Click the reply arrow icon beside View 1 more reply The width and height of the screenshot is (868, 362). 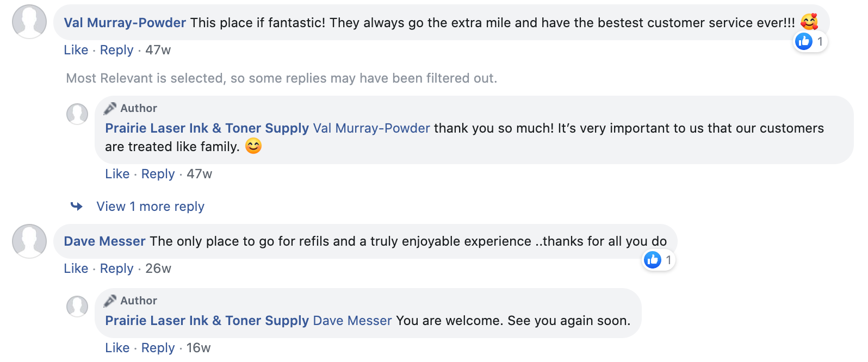pos(77,207)
